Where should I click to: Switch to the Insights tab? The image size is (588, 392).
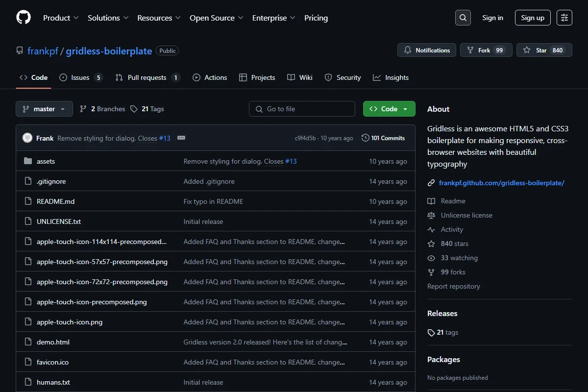pos(391,77)
